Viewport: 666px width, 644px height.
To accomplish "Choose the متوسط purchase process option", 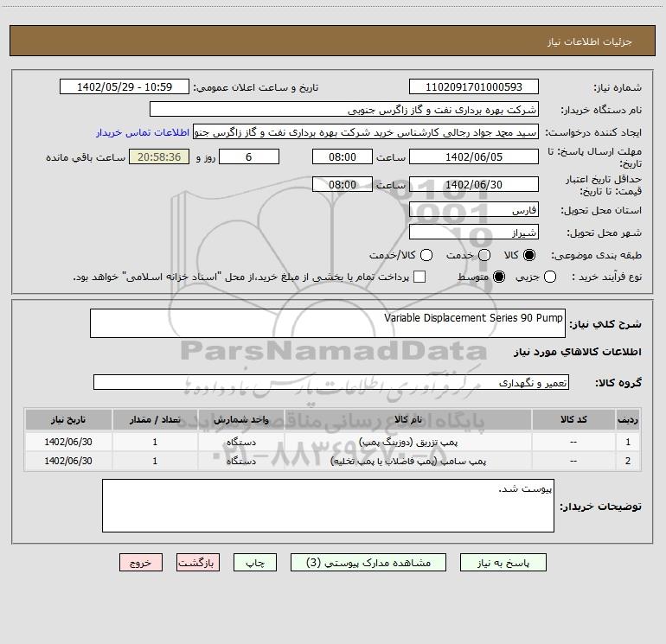I will [499, 277].
